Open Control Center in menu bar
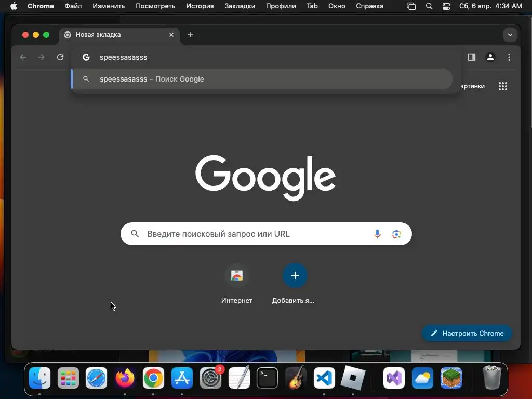 (446, 6)
